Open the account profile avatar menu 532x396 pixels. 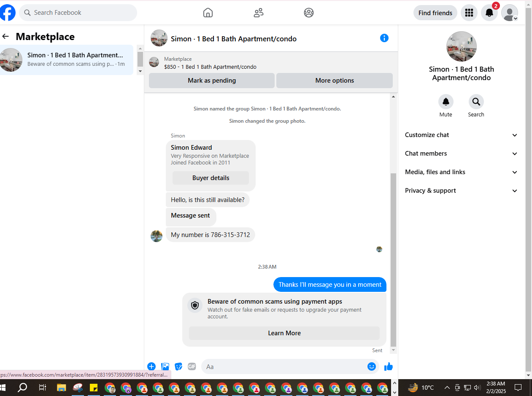[510, 13]
